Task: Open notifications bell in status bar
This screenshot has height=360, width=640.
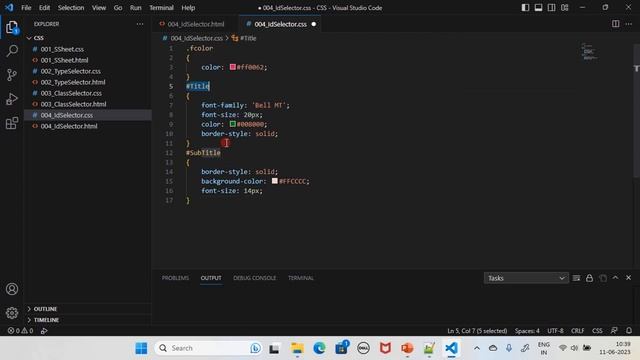Action: pos(629,331)
